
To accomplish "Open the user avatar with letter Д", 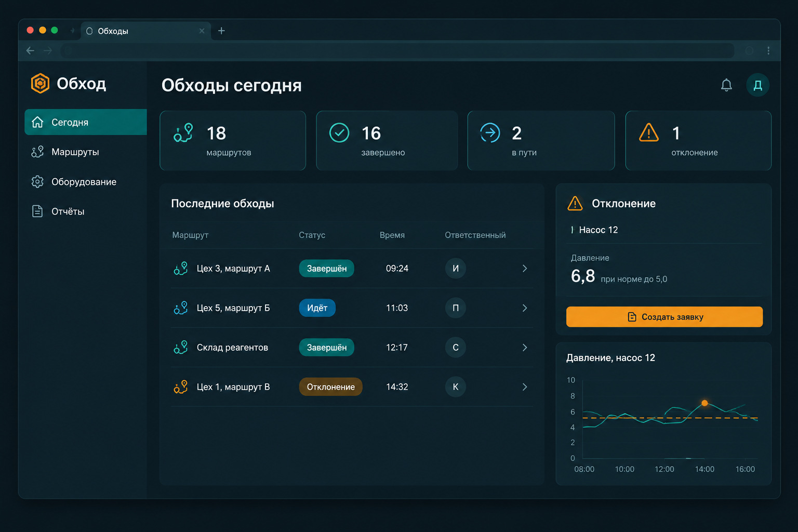I will click(x=757, y=85).
